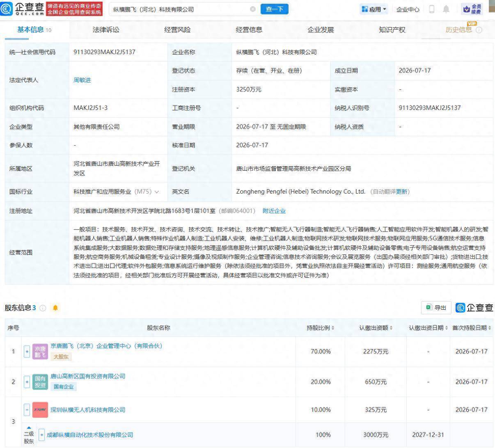Switch to 经营信息 tab
Viewport: 495px width, 448px height.
tap(249, 30)
